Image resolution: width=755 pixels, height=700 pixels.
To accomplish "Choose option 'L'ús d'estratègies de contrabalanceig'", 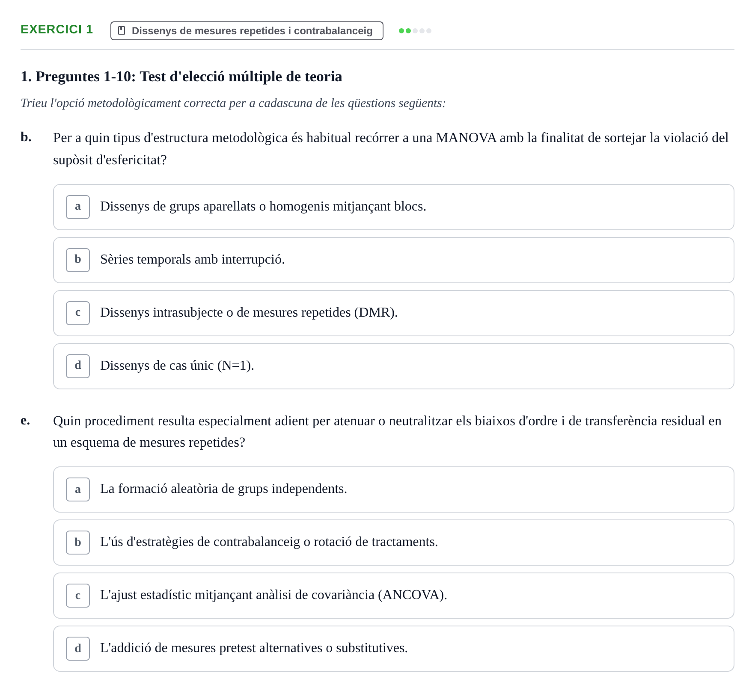I will pyautogui.click(x=394, y=543).
